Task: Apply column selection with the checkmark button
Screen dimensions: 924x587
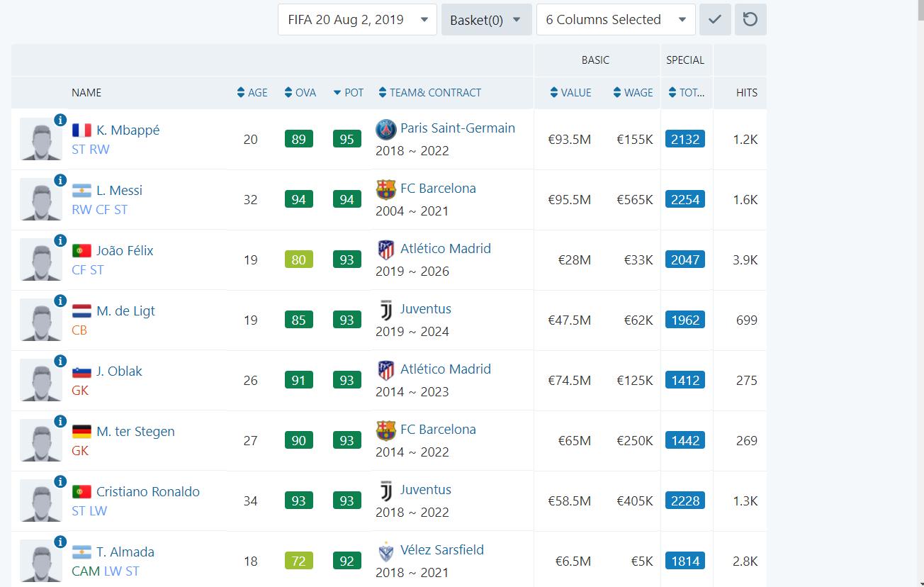Action: click(x=715, y=20)
